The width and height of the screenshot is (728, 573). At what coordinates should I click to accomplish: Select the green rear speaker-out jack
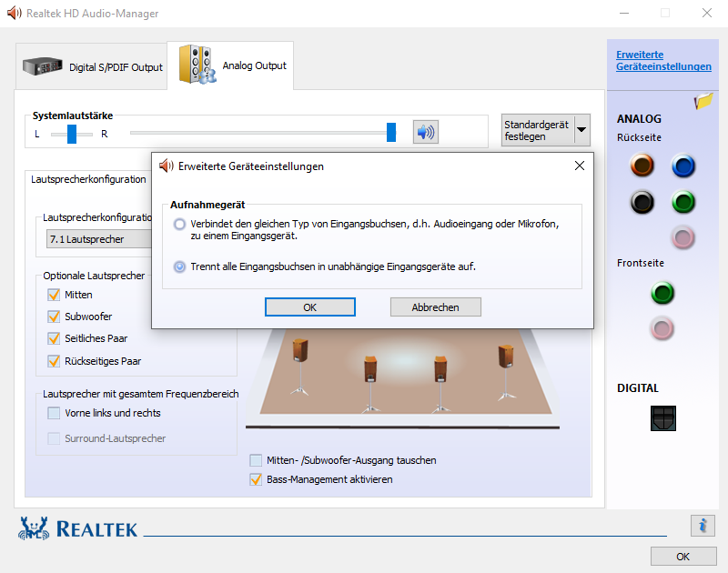click(683, 202)
